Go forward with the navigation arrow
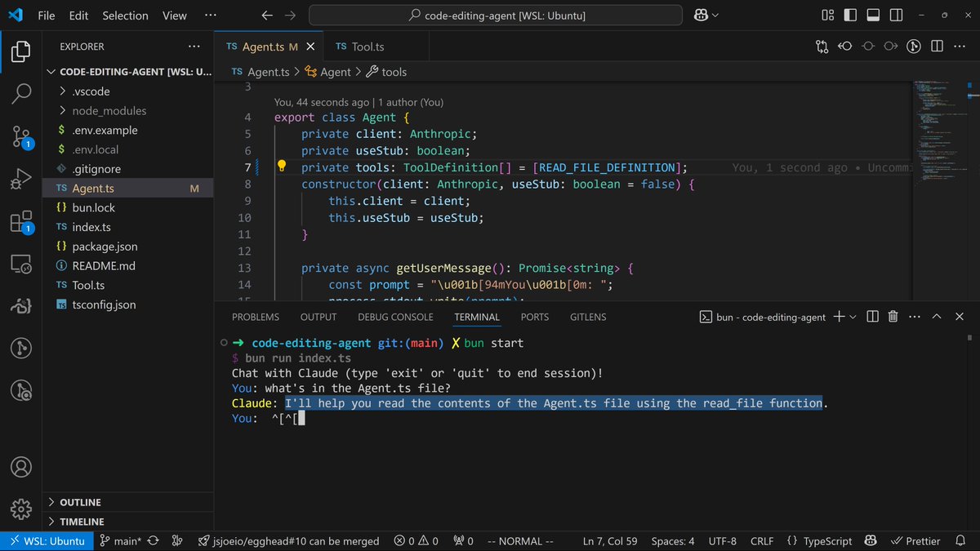Image resolution: width=980 pixels, height=551 pixels. click(291, 16)
